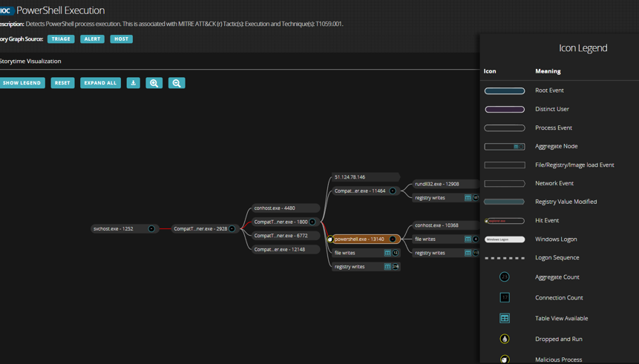Collapse the svchost.exe - 1252 node

151,229
